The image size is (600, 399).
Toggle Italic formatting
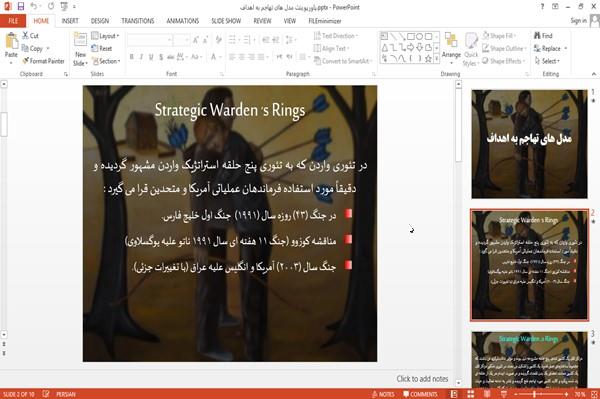(141, 57)
